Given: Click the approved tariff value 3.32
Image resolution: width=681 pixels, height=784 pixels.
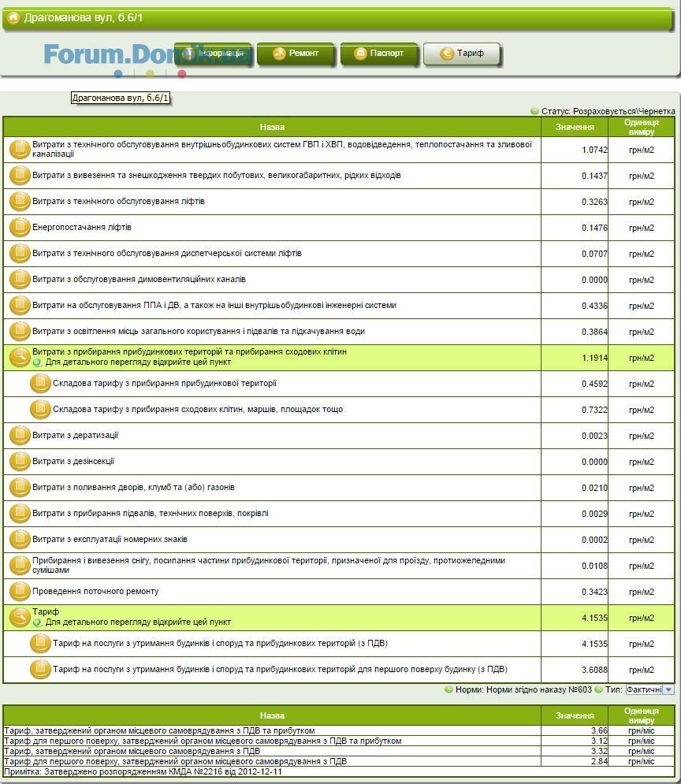Looking at the screenshot, I should [x=600, y=751].
